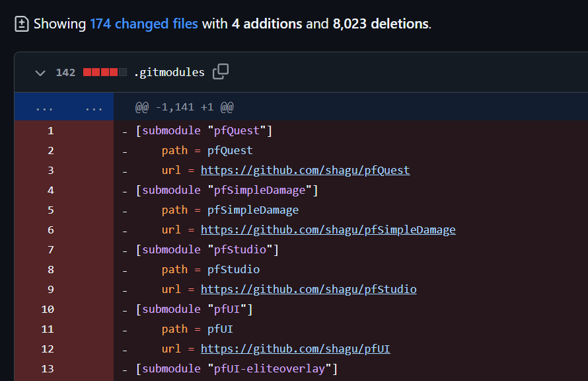Collapse the .gitmodules file diff
The height and width of the screenshot is (381, 588).
click(40, 72)
